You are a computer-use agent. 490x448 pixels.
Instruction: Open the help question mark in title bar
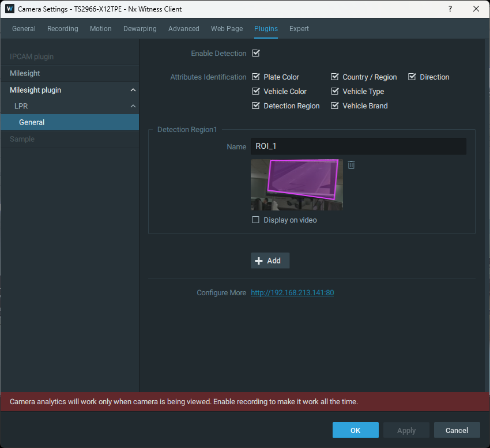(x=450, y=9)
